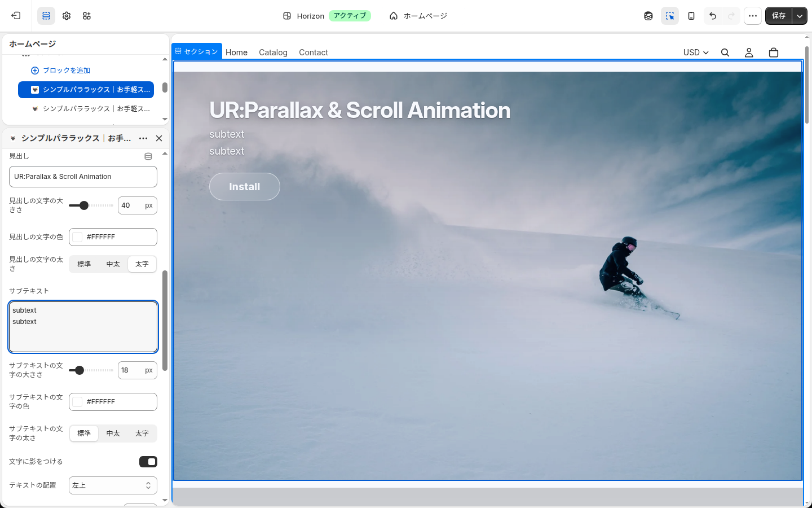The image size is (812, 508).
Task: Click the サブテキスト textarea
Action: point(83,327)
